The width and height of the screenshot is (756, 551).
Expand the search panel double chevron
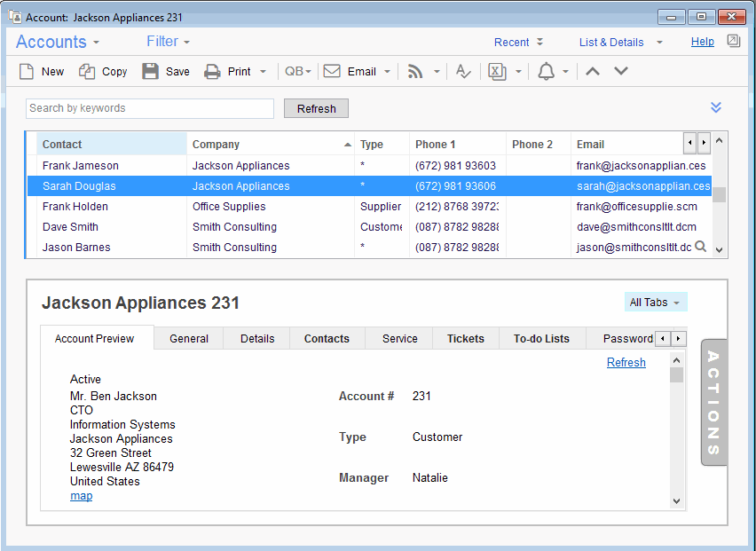click(716, 107)
